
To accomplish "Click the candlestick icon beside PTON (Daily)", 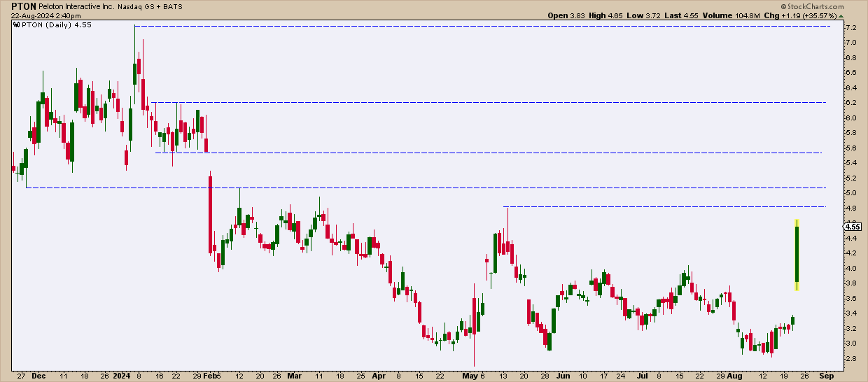I will 16,24.
